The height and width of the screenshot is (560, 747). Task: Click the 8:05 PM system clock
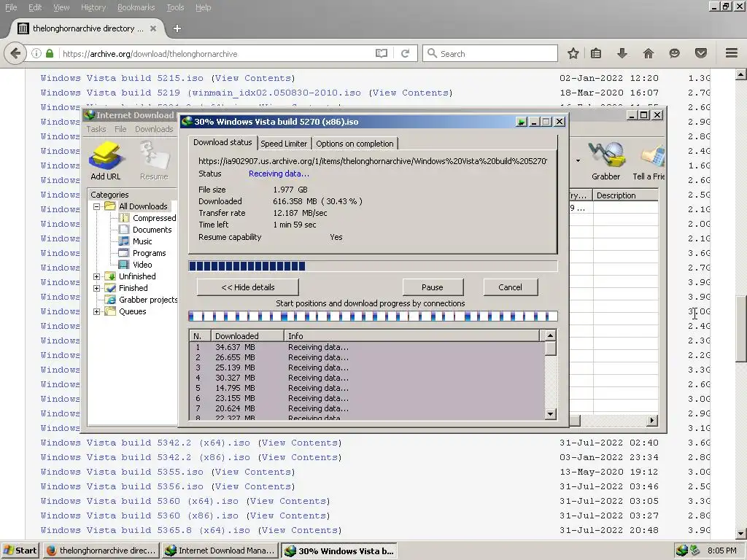click(x=721, y=551)
